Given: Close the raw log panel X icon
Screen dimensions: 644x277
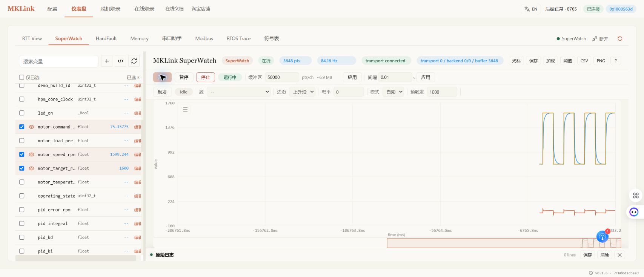Looking at the screenshot, I should click(x=619, y=255).
